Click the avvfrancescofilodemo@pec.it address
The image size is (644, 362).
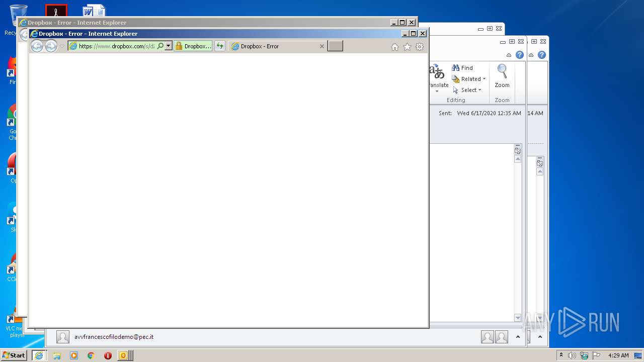(114, 337)
